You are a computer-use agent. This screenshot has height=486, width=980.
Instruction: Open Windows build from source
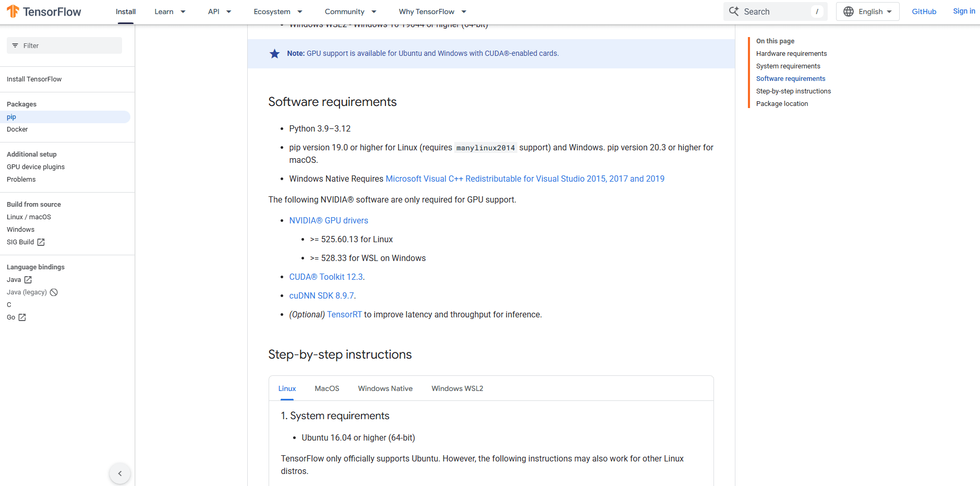click(20, 230)
